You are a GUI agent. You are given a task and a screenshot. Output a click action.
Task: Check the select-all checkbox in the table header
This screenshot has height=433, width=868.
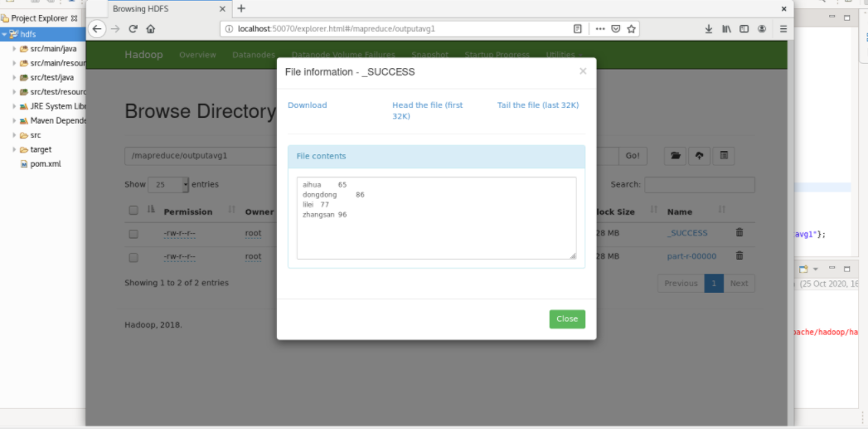click(x=133, y=211)
